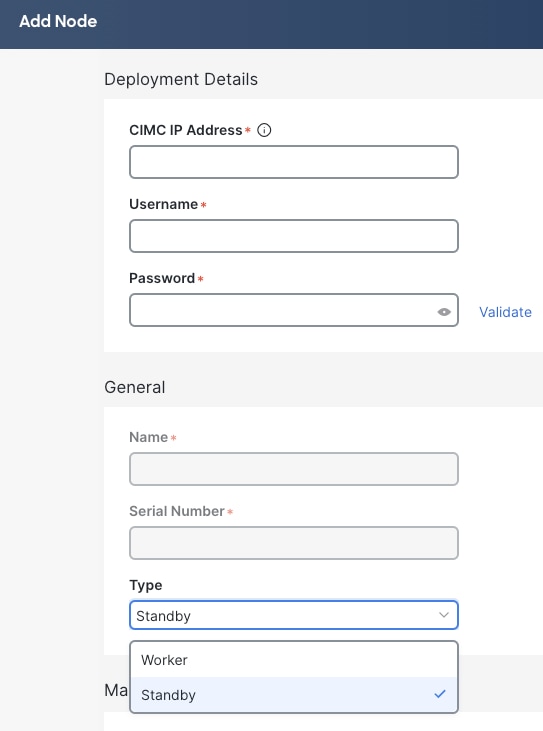Click the Add Node dialog title
This screenshot has height=731, width=543.
(x=58, y=21)
